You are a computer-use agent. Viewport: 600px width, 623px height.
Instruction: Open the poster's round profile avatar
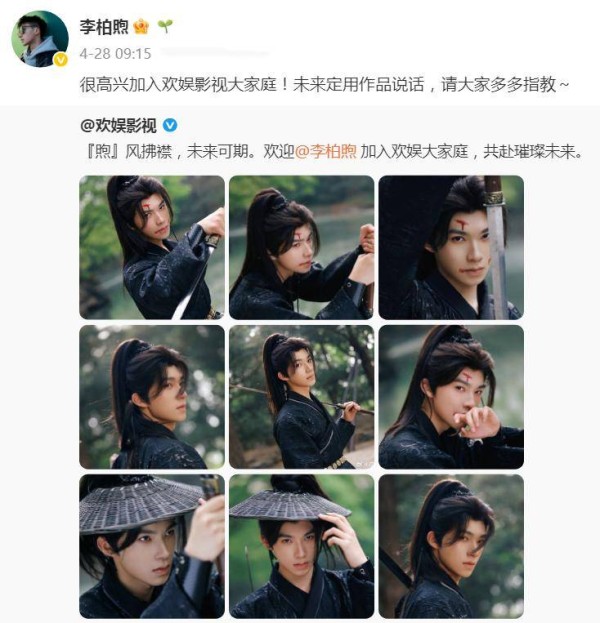point(40,39)
